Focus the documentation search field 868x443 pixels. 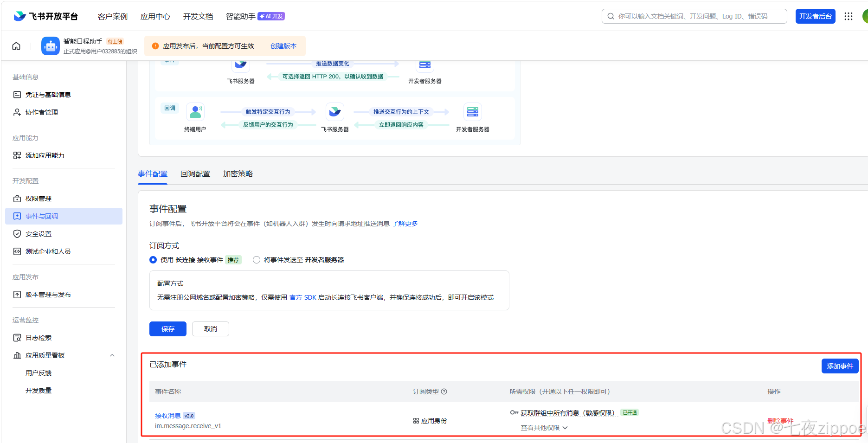[x=694, y=16]
